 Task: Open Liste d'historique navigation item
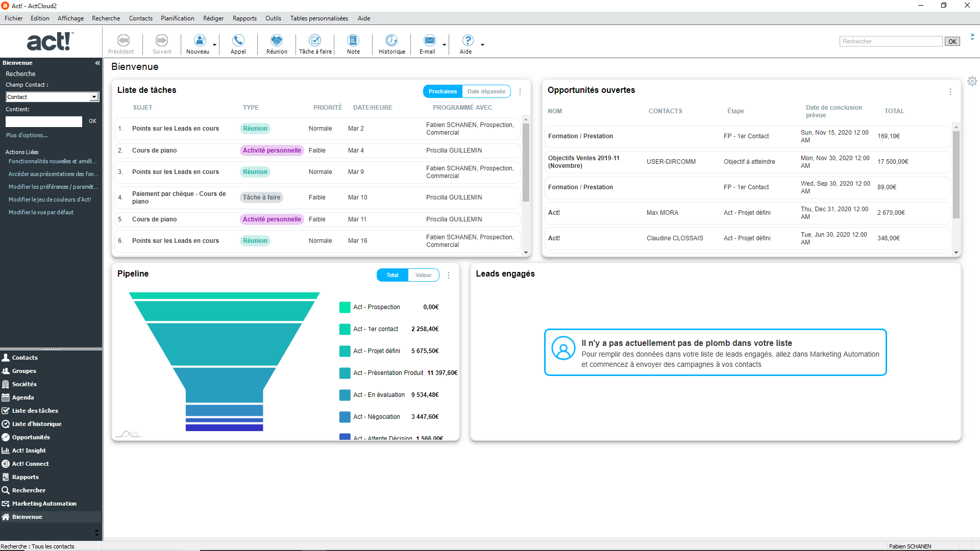37,424
